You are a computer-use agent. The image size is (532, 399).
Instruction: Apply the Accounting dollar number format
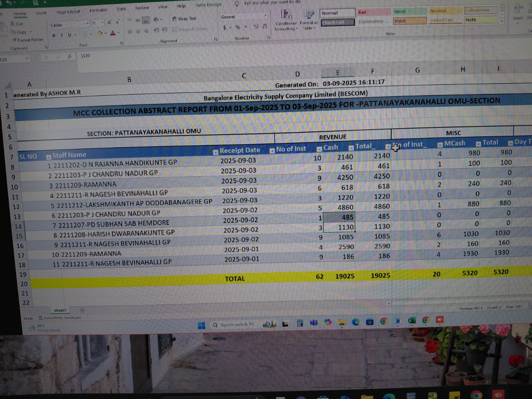point(225,28)
